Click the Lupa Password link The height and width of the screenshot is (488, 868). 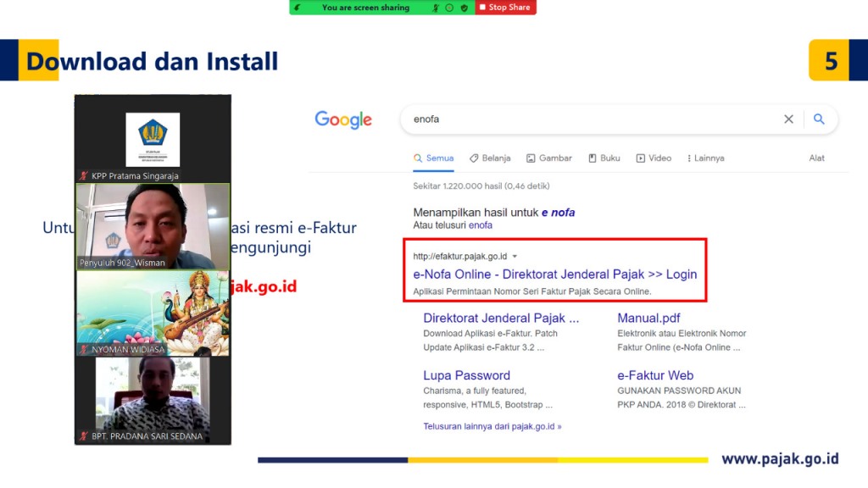point(466,375)
